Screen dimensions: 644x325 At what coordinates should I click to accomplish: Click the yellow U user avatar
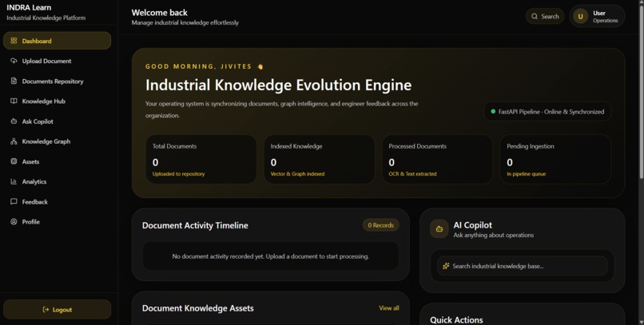coord(580,17)
